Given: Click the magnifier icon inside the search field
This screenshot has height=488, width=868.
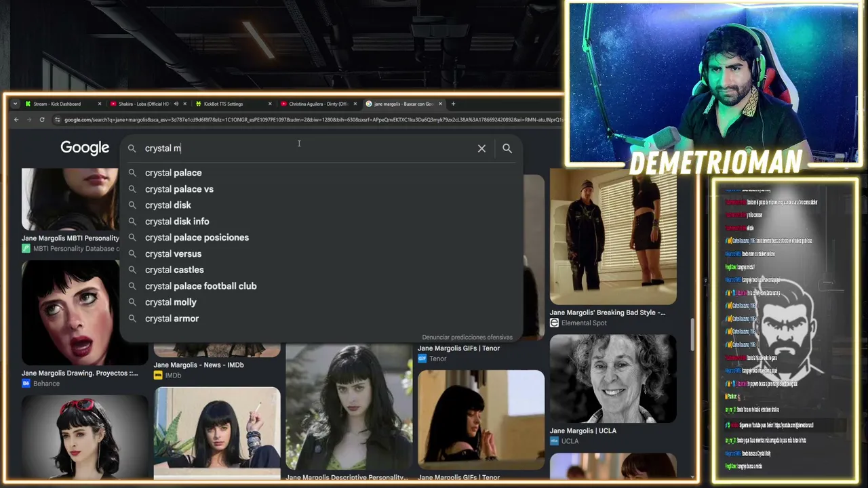Looking at the screenshot, I should pyautogui.click(x=132, y=148).
